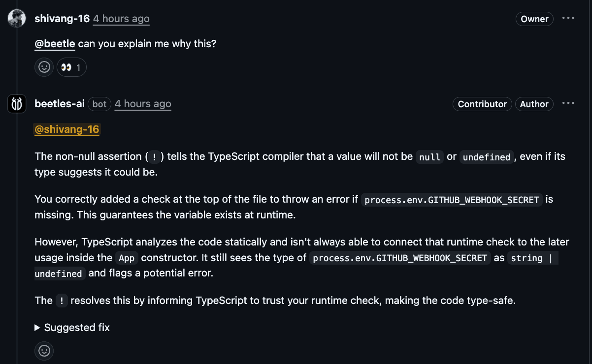Expand the Suggested fix section
This screenshot has width=592, height=364.
click(72, 328)
